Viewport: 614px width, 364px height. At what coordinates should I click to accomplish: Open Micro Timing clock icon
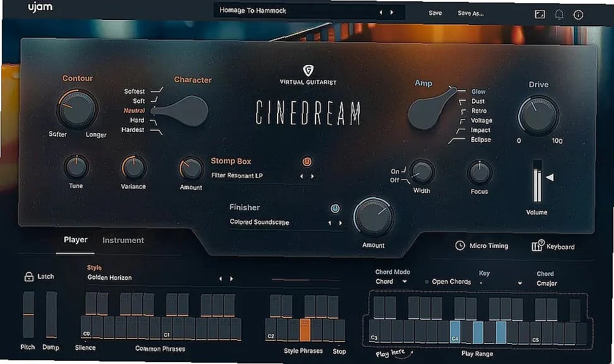460,245
